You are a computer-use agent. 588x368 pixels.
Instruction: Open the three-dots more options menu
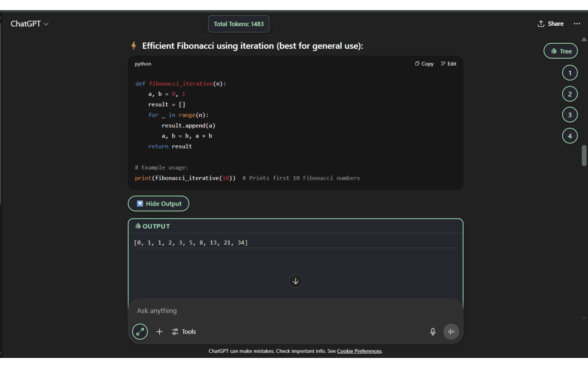(x=577, y=24)
